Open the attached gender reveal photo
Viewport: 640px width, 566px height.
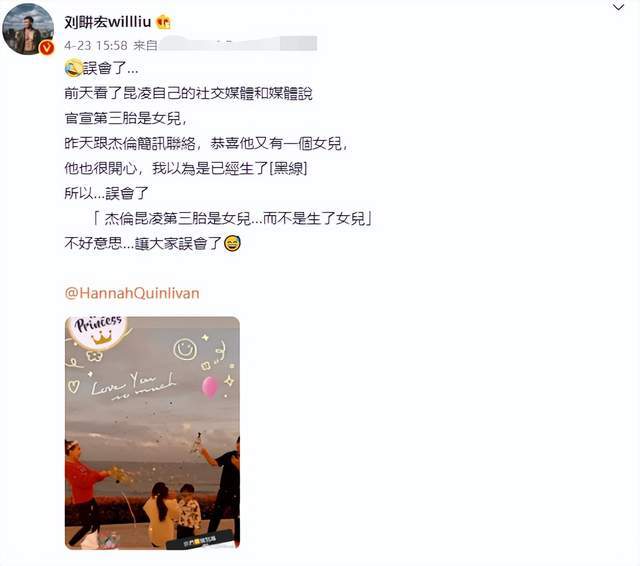click(x=152, y=433)
